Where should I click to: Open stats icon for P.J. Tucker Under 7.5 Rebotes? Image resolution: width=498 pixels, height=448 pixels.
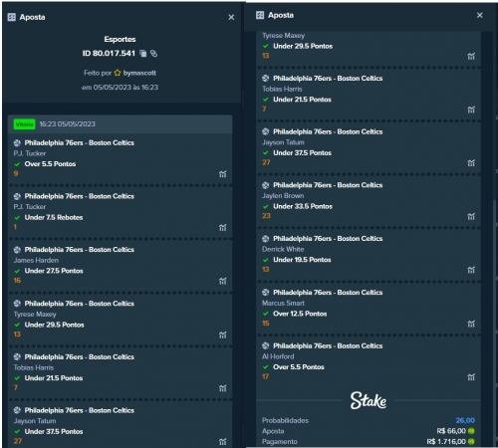pyautogui.click(x=223, y=228)
